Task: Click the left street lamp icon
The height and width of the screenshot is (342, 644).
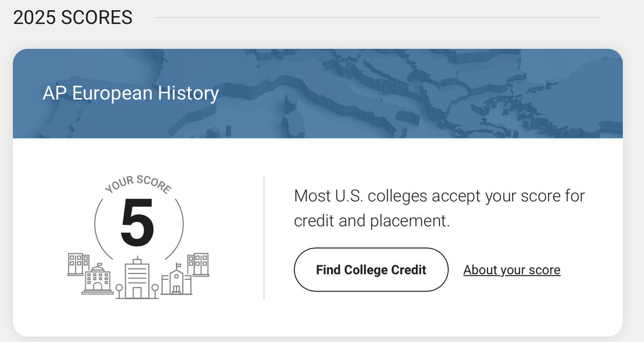Action: (119, 292)
